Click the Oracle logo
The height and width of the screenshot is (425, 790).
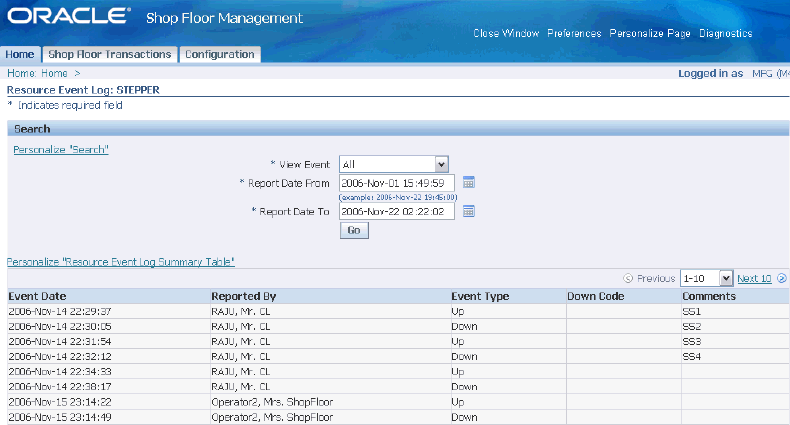[x=69, y=16]
